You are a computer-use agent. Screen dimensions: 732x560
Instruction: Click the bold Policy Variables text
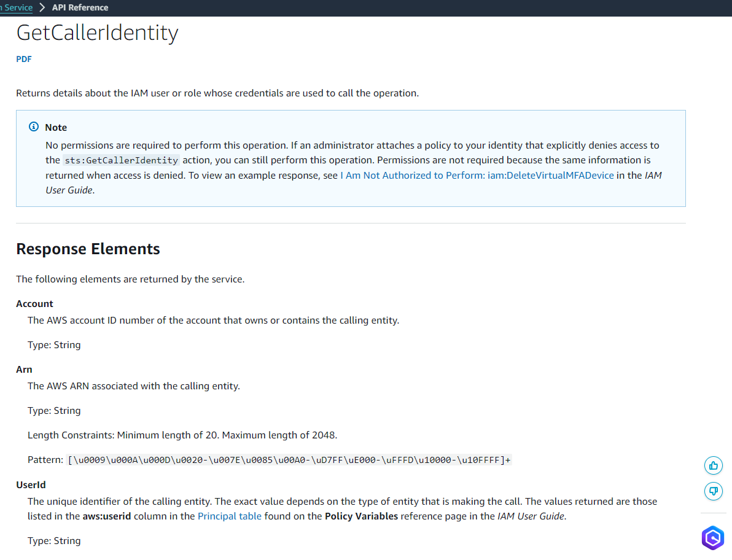[x=361, y=516]
